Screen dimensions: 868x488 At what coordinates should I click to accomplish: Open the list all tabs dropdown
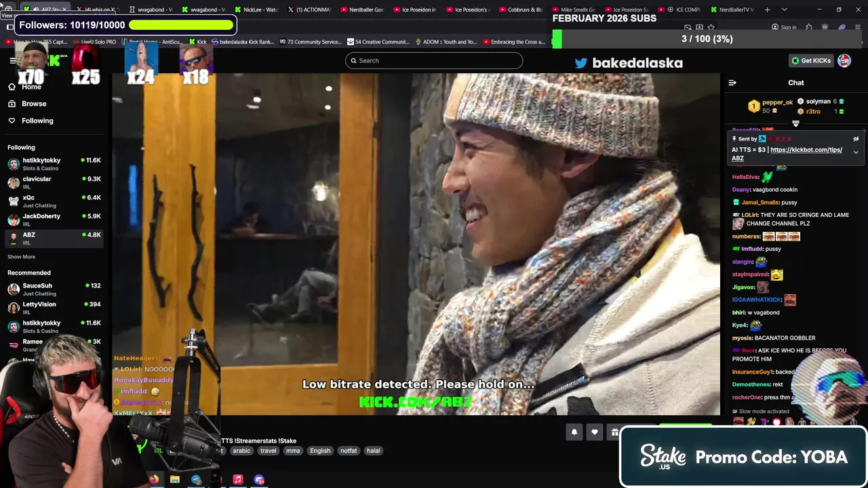pos(785,9)
